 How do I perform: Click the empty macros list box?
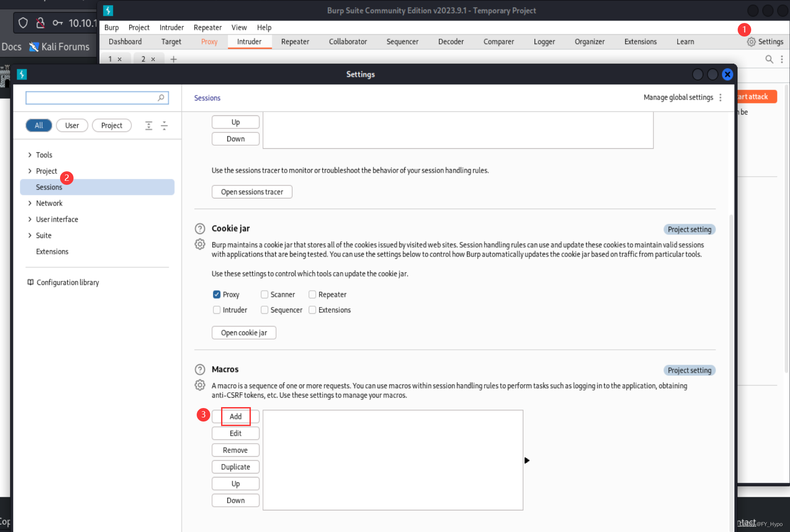393,460
